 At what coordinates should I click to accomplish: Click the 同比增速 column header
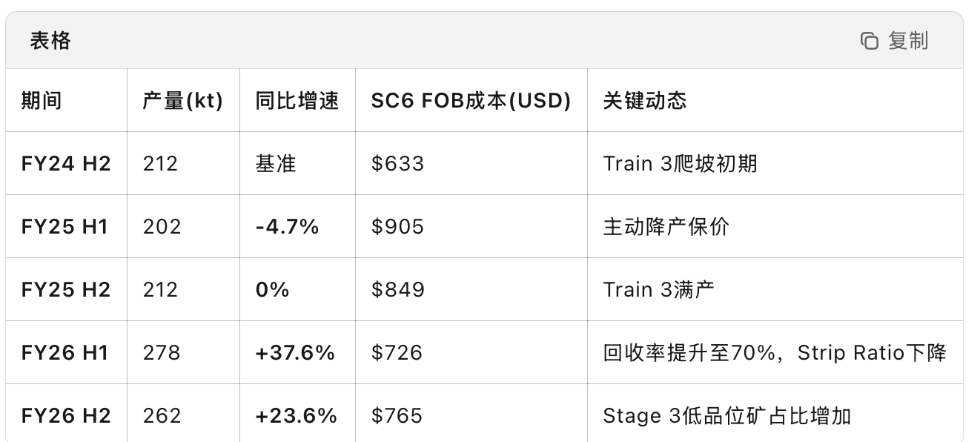click(297, 100)
